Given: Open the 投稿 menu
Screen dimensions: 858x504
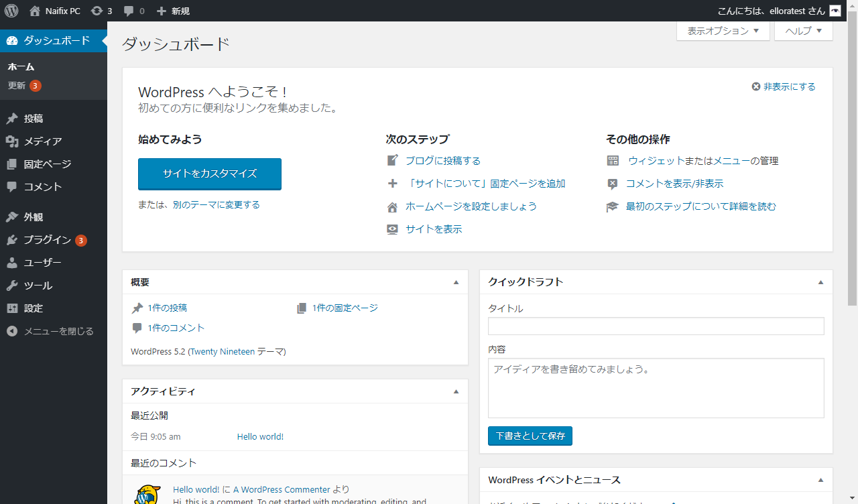Looking at the screenshot, I should (34, 119).
